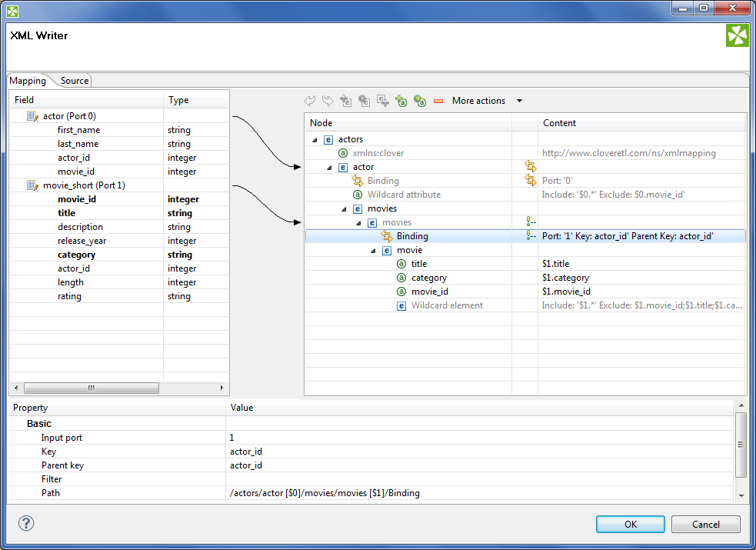Screen dimensions: 756x550
Task: Click the OK button
Action: tap(630, 525)
